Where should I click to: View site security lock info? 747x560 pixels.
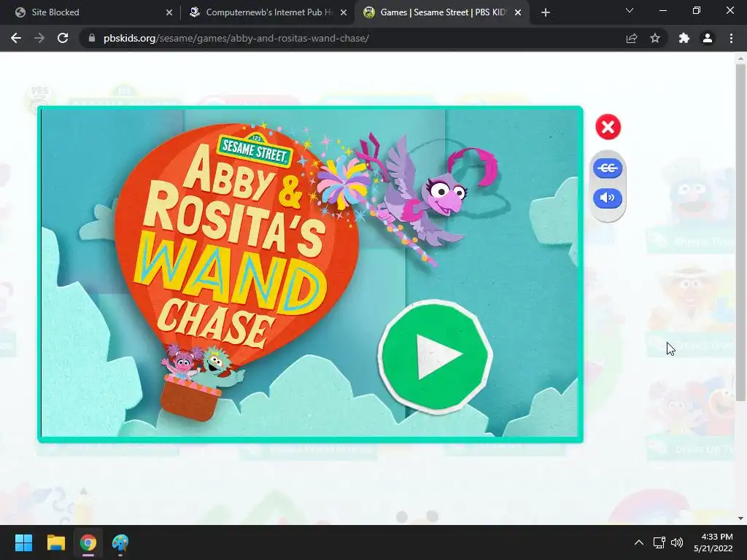point(92,38)
